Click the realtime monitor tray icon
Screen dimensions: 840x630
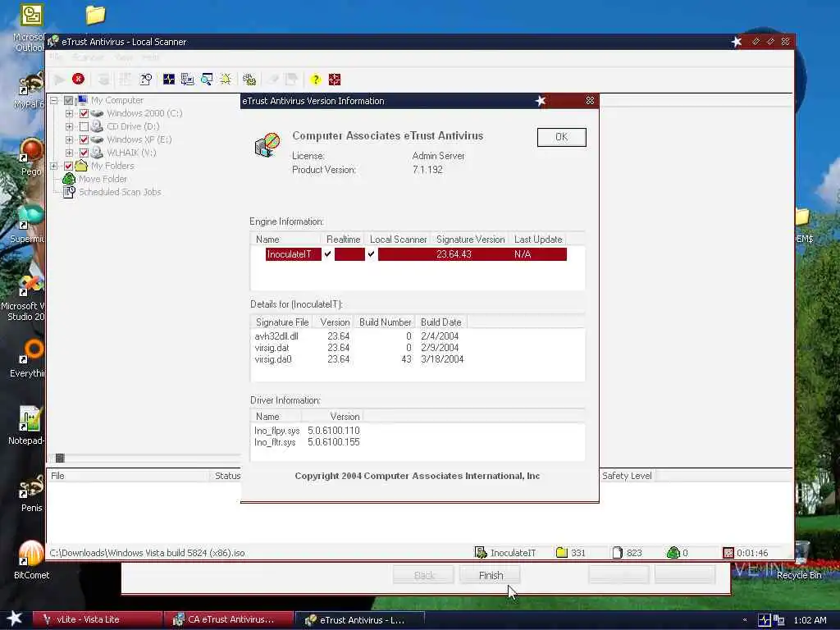(x=764, y=620)
